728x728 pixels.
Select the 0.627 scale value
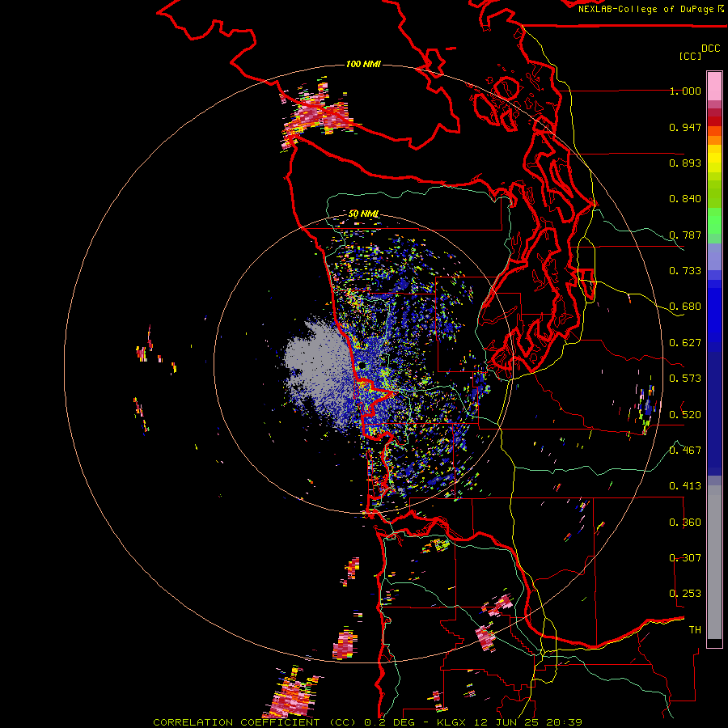(685, 343)
